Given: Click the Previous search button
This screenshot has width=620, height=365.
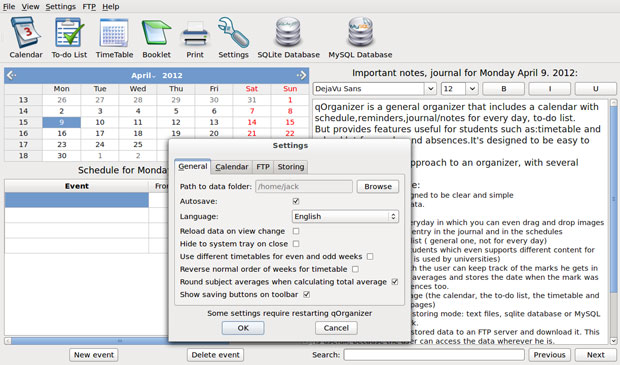Looking at the screenshot, I should coord(549,355).
